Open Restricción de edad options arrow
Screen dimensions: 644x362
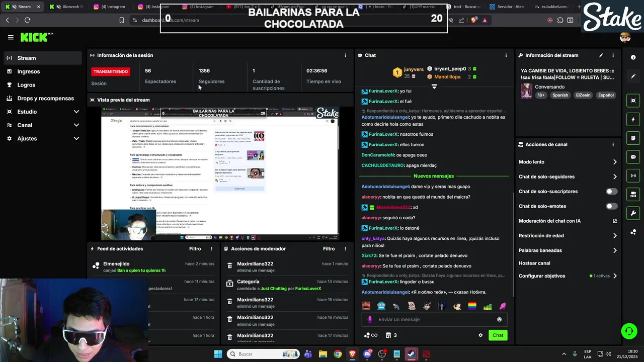615,236
